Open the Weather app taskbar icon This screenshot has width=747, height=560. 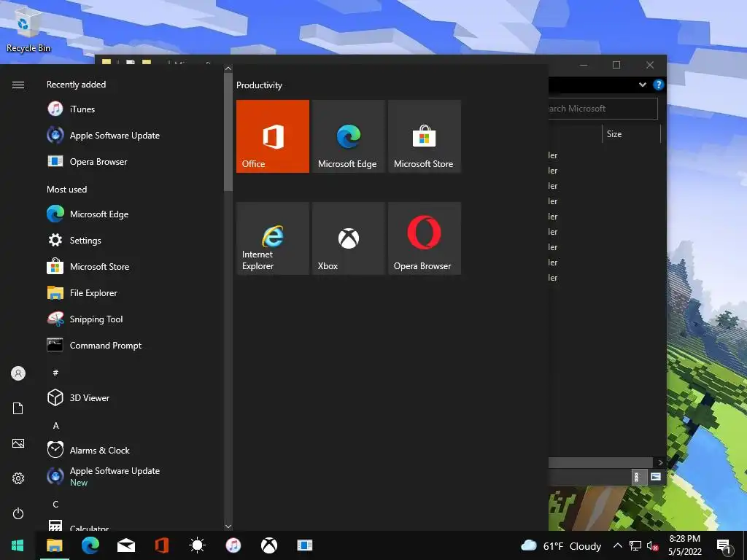click(197, 545)
